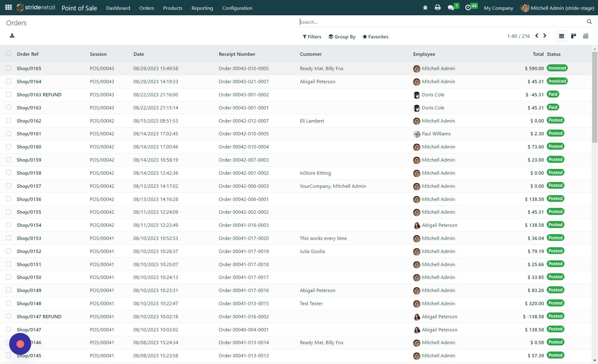The width and height of the screenshot is (598, 364).
Task: Switch to pivot table view icon
Action: coord(586,36)
